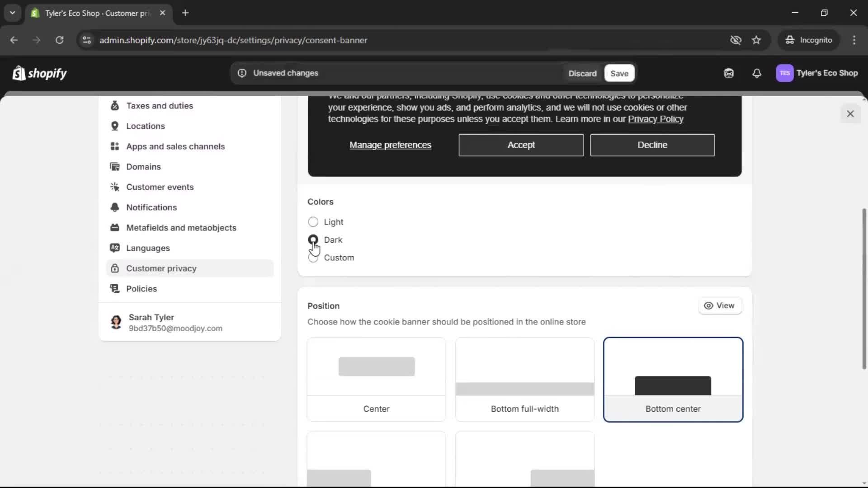Viewport: 868px width, 488px height.
Task: Open the notifications bell icon
Action: (x=757, y=73)
